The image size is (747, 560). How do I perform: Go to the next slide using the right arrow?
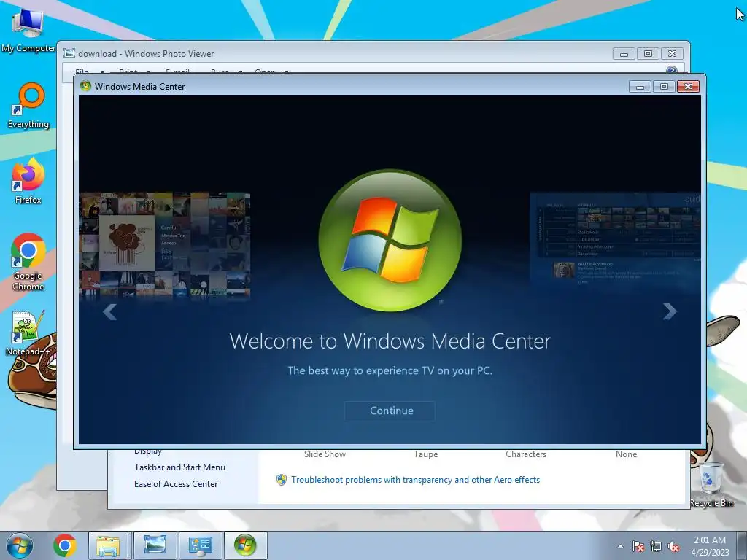pyautogui.click(x=670, y=311)
